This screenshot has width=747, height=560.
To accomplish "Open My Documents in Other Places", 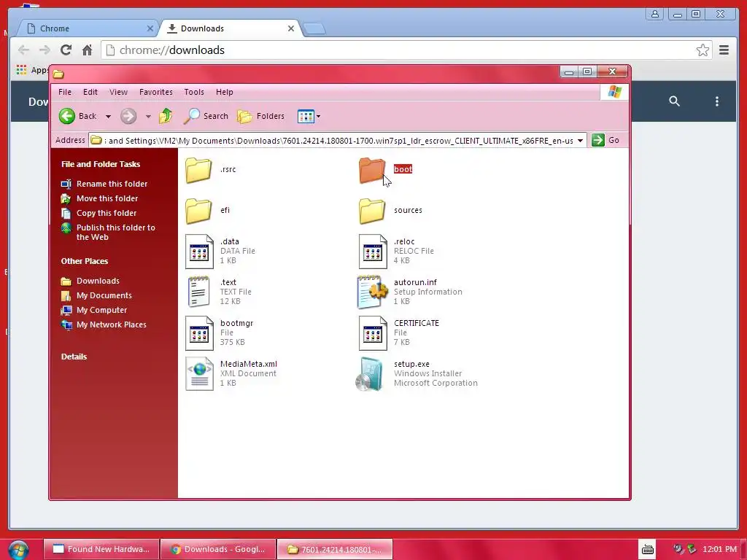I will (x=104, y=296).
